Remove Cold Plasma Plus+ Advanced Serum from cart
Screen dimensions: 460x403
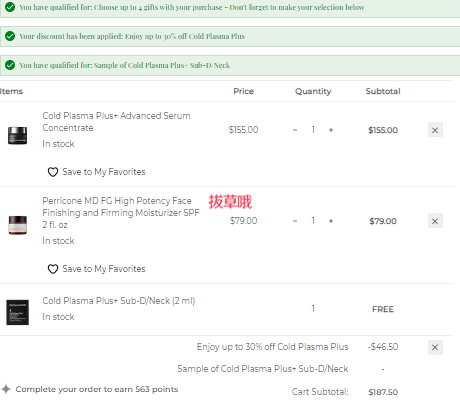(x=435, y=130)
